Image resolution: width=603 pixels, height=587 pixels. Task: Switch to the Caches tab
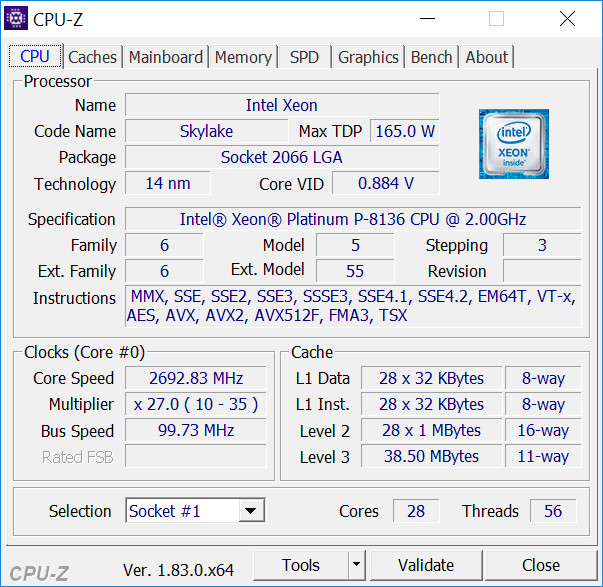click(92, 57)
